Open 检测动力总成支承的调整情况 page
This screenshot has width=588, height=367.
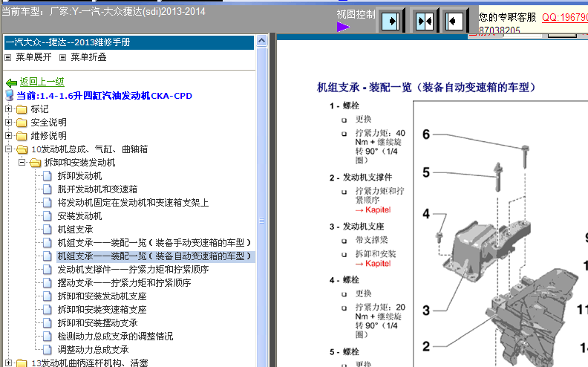coord(116,337)
